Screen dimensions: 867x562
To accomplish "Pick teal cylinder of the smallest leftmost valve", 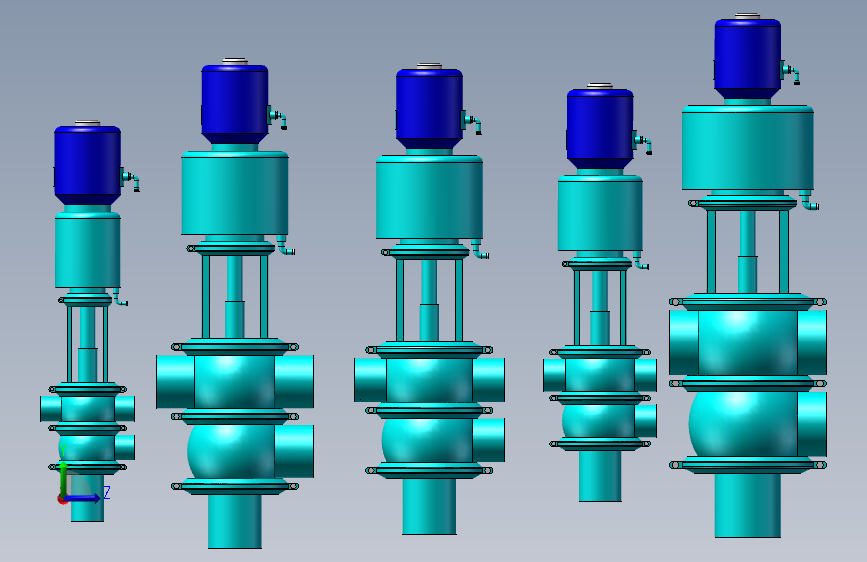I will pos(87,250).
